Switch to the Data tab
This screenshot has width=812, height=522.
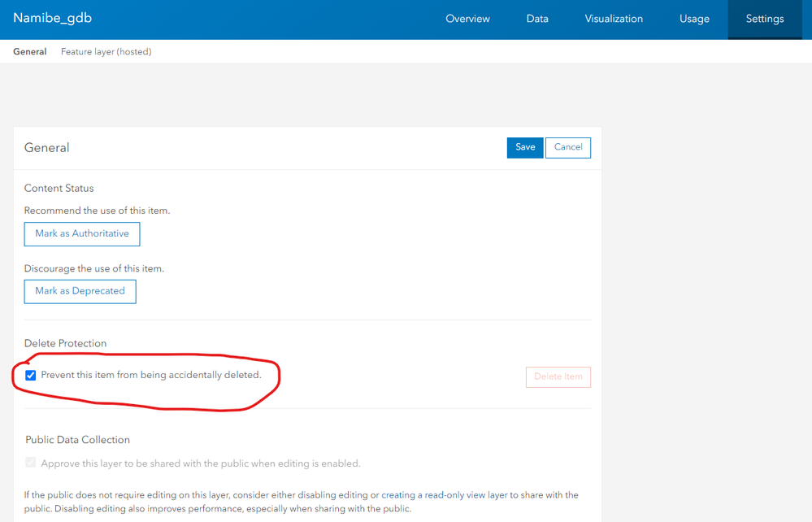pyautogui.click(x=537, y=19)
